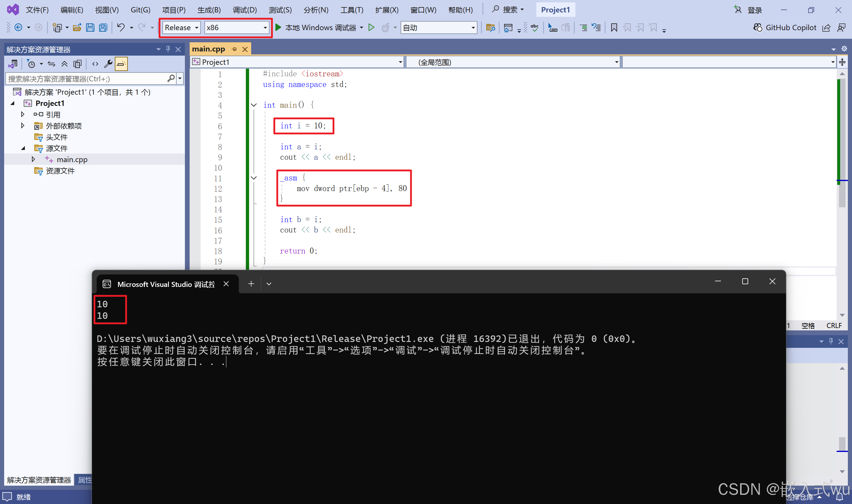Collapse the int main() code block
The width and height of the screenshot is (852, 504).
pyautogui.click(x=254, y=105)
